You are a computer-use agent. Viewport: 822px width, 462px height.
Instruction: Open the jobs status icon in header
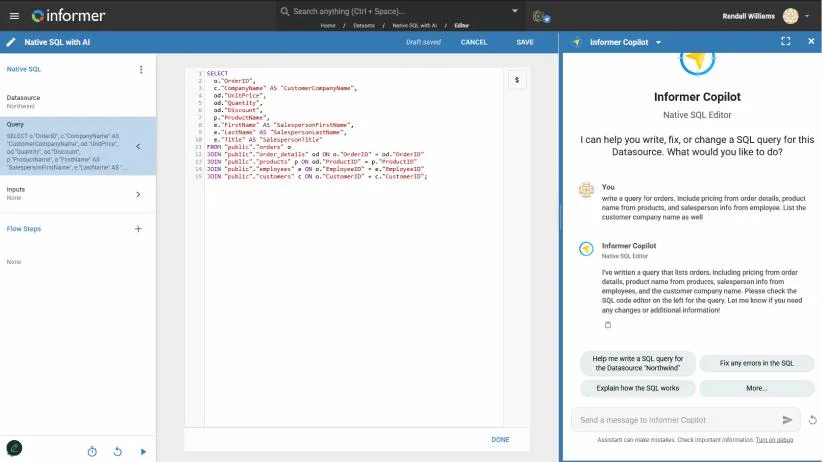(540, 16)
